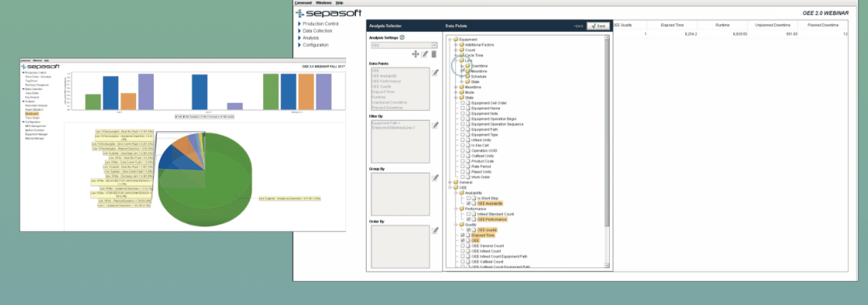
Task: Open the Filter By editor pencil icon
Action: pyautogui.click(x=435, y=125)
